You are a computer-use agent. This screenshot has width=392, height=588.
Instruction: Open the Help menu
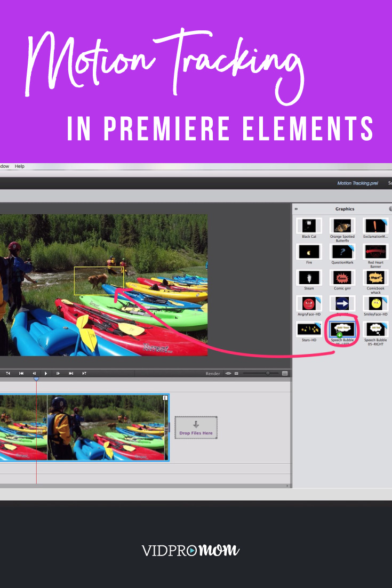[20, 166]
